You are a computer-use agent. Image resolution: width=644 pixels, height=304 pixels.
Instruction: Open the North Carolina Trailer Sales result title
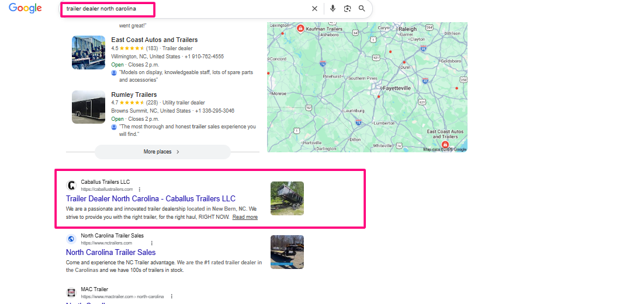(111, 252)
